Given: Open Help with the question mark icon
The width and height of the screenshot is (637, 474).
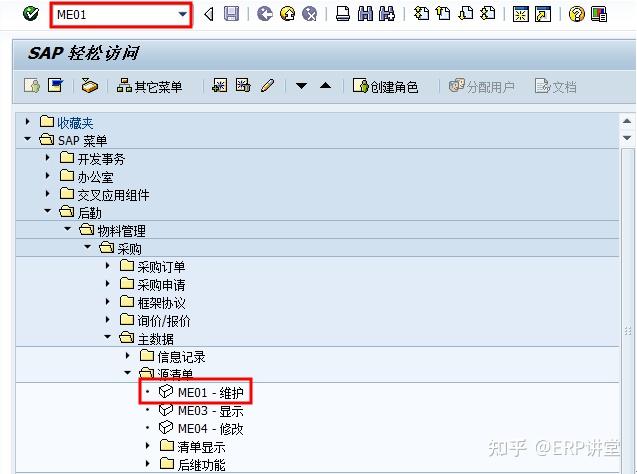Looking at the screenshot, I should [x=576, y=14].
